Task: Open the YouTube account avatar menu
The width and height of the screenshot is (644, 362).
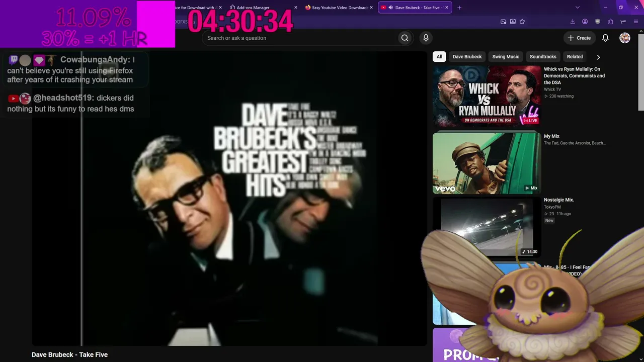Action: pos(625,38)
